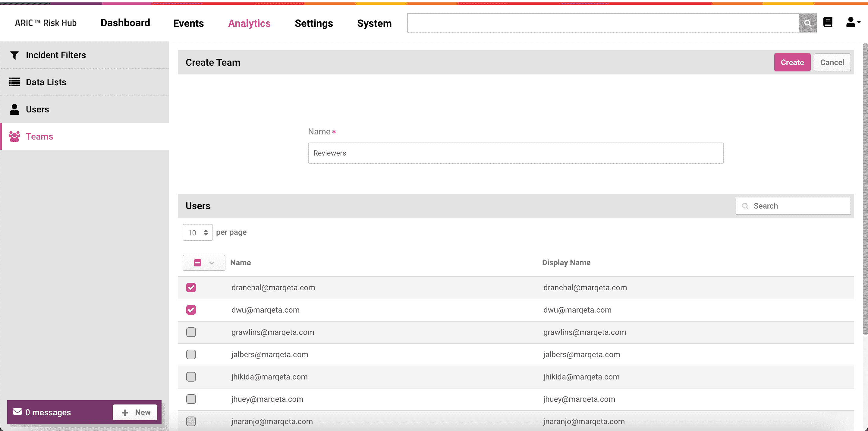Click the Incident Filters funnel icon
This screenshot has width=868, height=431.
point(14,55)
